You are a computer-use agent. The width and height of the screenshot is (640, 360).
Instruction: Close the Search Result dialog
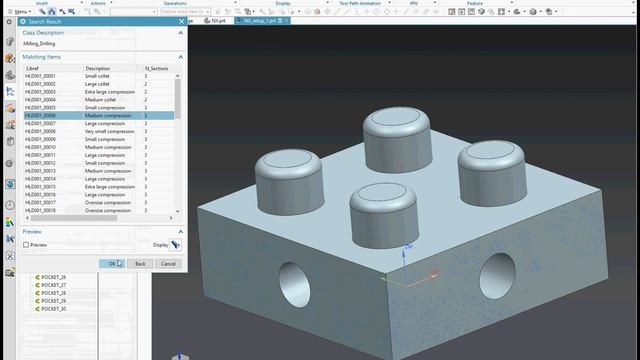pos(182,21)
